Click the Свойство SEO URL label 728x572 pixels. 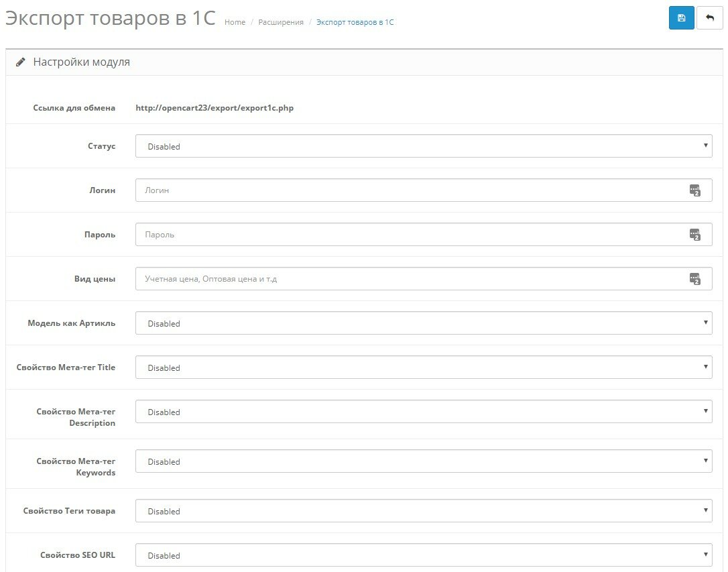click(x=78, y=555)
